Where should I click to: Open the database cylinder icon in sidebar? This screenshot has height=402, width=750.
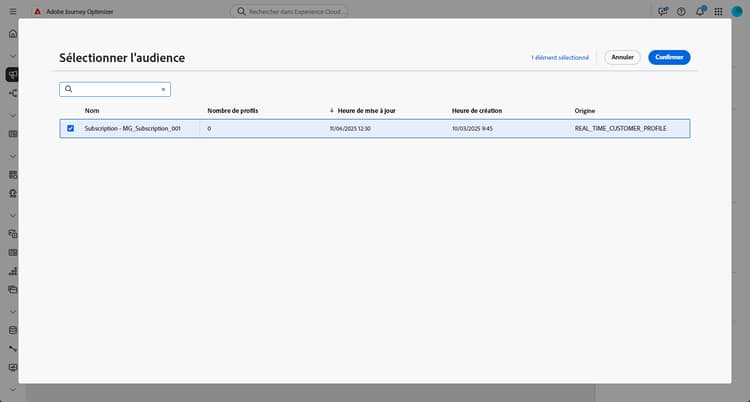coord(13,330)
